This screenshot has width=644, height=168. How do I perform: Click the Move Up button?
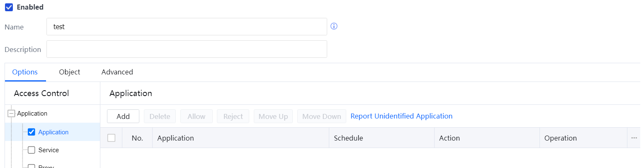(x=273, y=116)
